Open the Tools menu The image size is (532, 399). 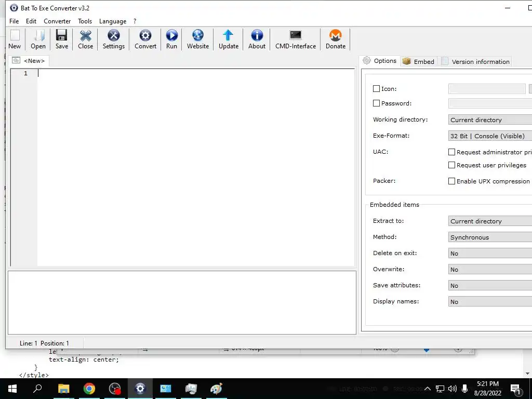85,21
